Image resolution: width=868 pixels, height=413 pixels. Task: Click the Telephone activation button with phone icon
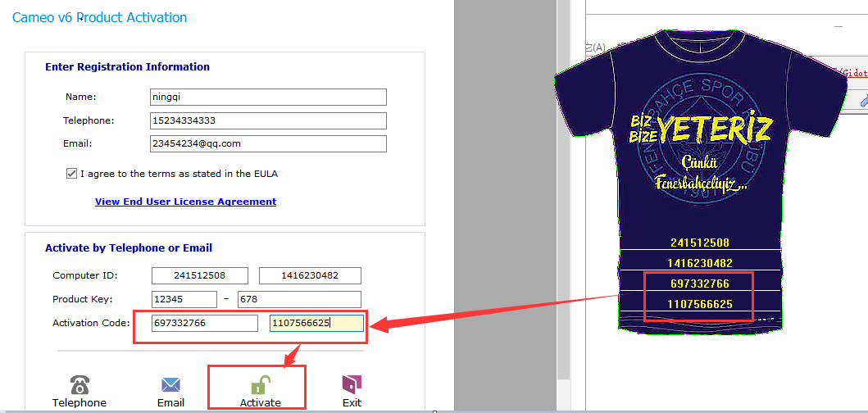pos(80,391)
